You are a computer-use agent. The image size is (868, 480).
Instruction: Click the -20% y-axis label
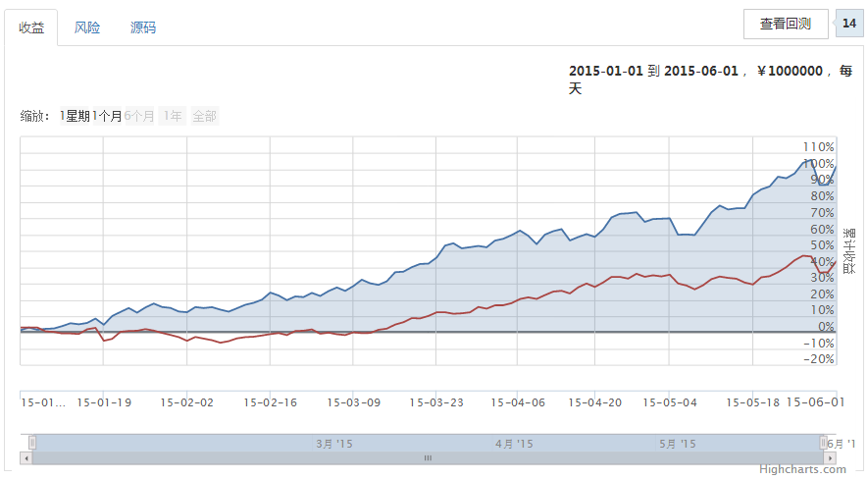point(818,359)
